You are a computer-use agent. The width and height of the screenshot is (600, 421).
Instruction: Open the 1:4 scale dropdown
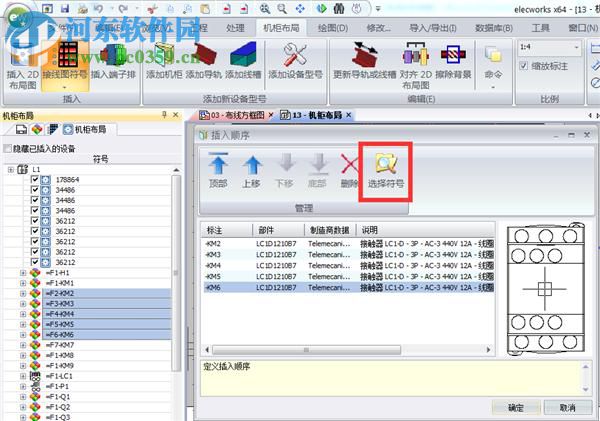(x=576, y=47)
